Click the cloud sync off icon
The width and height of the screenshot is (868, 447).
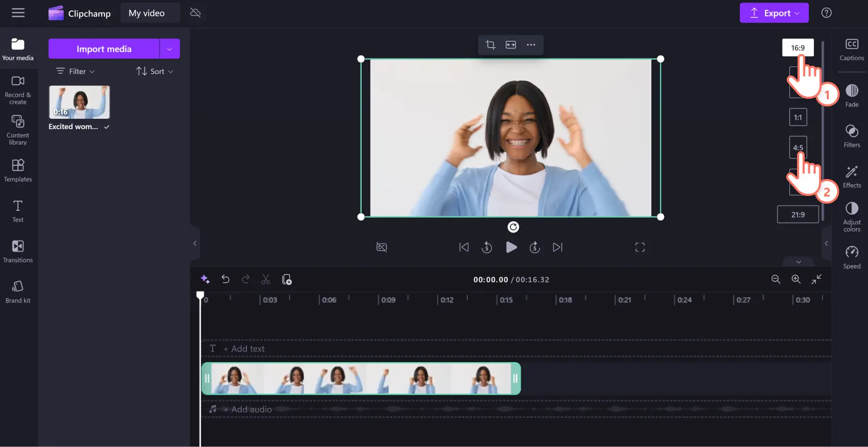[196, 13]
